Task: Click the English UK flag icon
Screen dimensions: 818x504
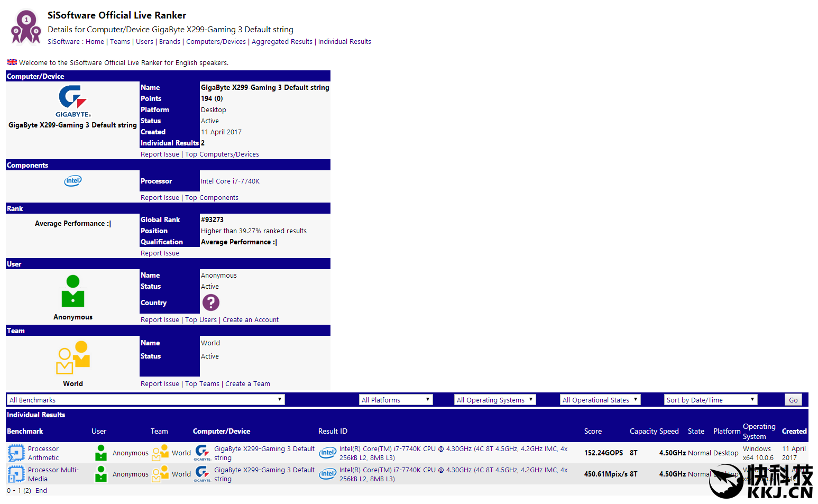Action: pyautogui.click(x=12, y=62)
